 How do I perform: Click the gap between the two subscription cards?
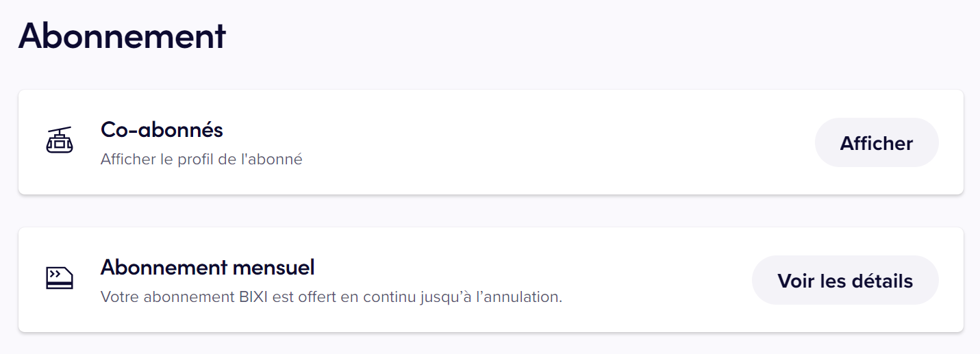pyautogui.click(x=490, y=211)
